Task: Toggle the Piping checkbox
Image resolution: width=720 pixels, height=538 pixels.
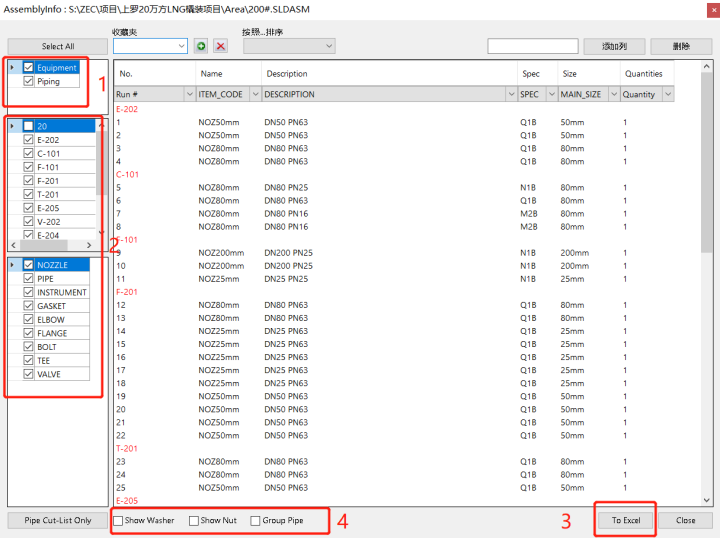Action: pyautogui.click(x=28, y=81)
